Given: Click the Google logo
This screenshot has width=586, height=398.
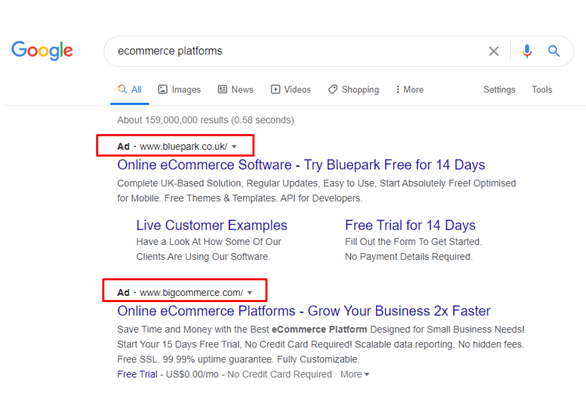Looking at the screenshot, I should pyautogui.click(x=42, y=50).
